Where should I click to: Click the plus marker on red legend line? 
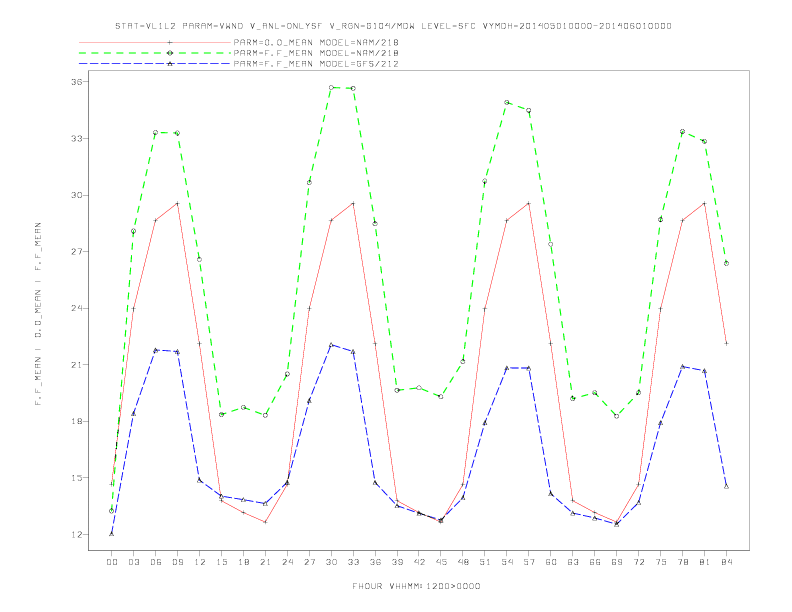[170, 42]
